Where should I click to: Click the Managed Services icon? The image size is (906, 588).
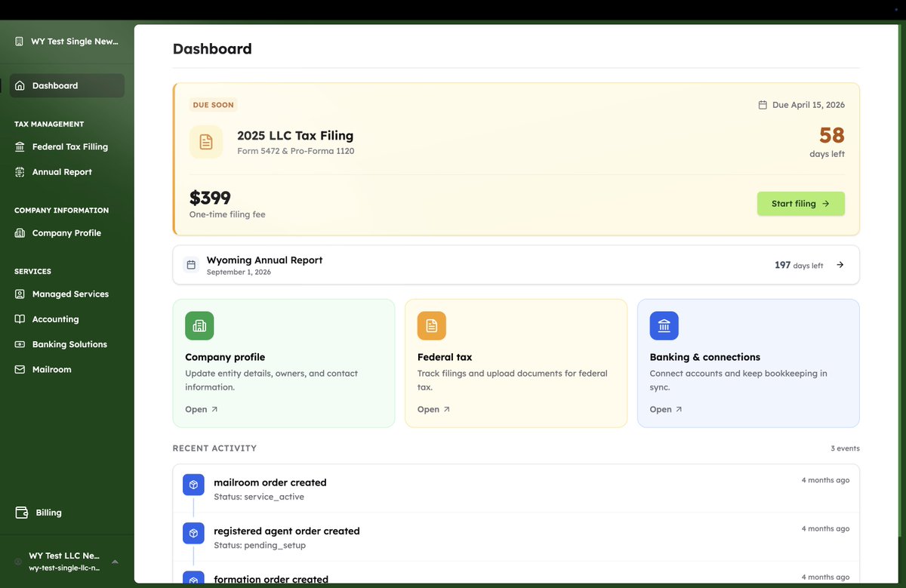click(20, 294)
